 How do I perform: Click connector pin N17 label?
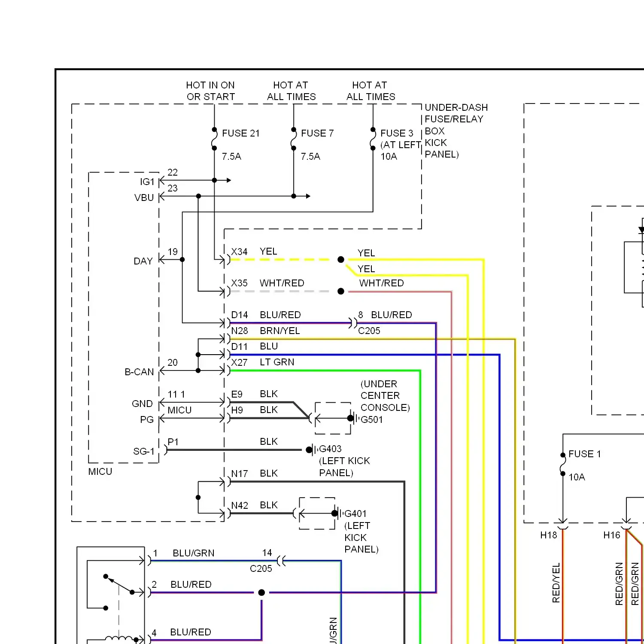(x=240, y=474)
